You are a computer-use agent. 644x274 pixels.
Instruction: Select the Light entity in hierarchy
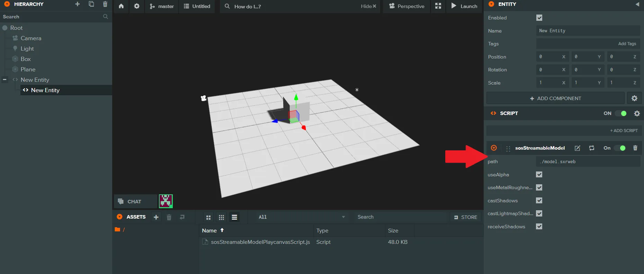[27, 48]
